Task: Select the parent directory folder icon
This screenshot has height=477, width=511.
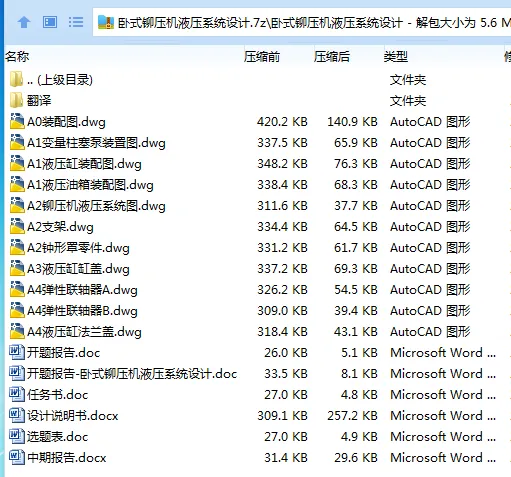Action: coord(16,80)
